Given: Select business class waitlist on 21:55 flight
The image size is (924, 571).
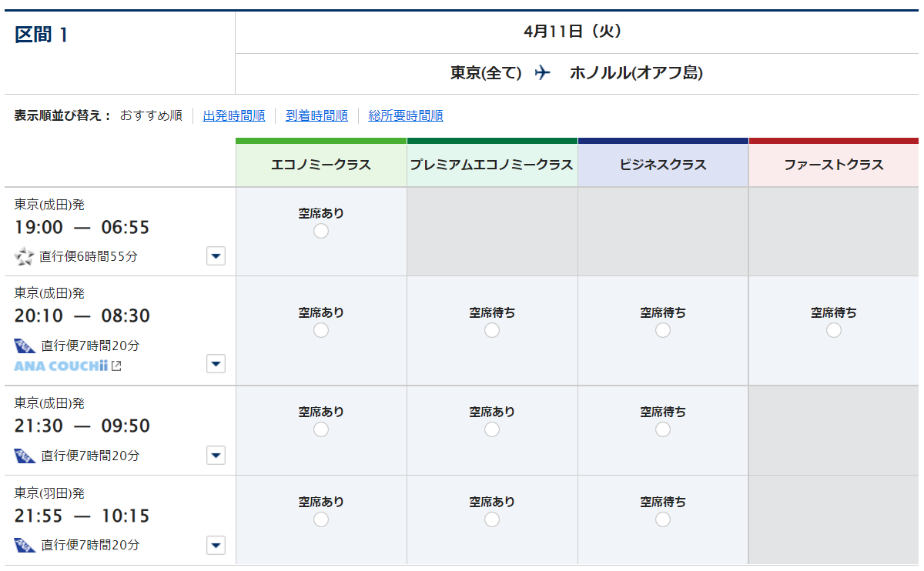Looking at the screenshot, I should (663, 519).
